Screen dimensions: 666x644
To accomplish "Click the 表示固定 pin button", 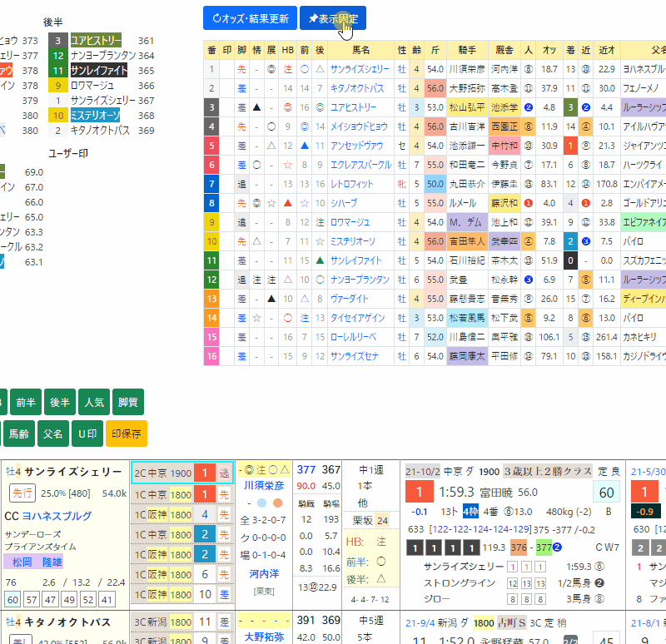I will (332, 18).
